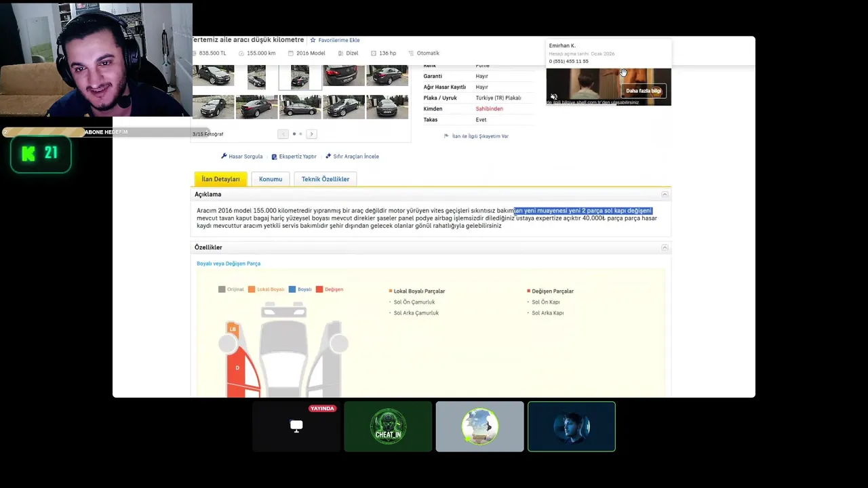Open the last thumbnail in the bottom row
The width and height of the screenshot is (868, 488).
click(x=387, y=107)
